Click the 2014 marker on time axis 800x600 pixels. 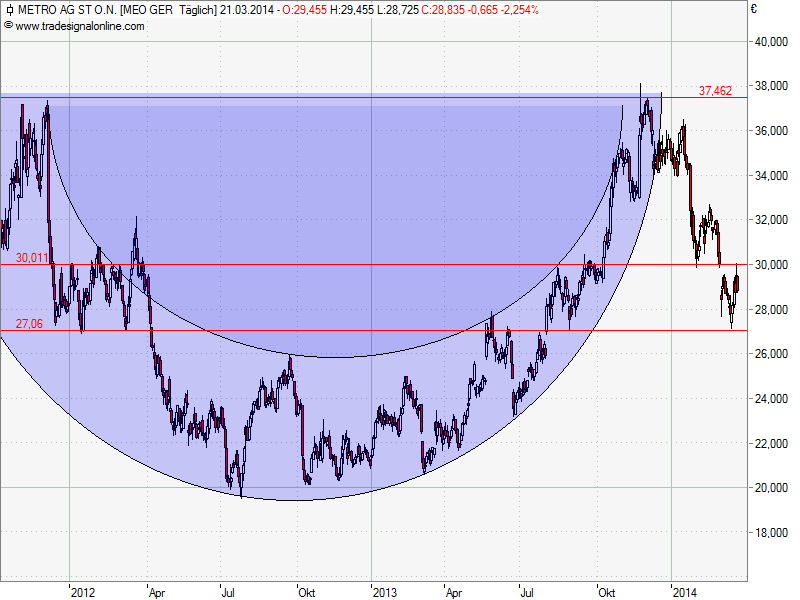pyautogui.click(x=685, y=592)
